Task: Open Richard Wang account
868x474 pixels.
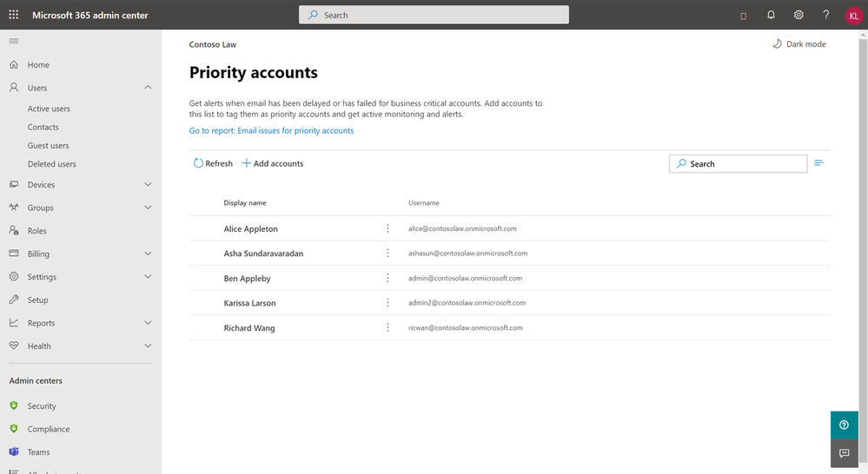Action: (x=249, y=328)
